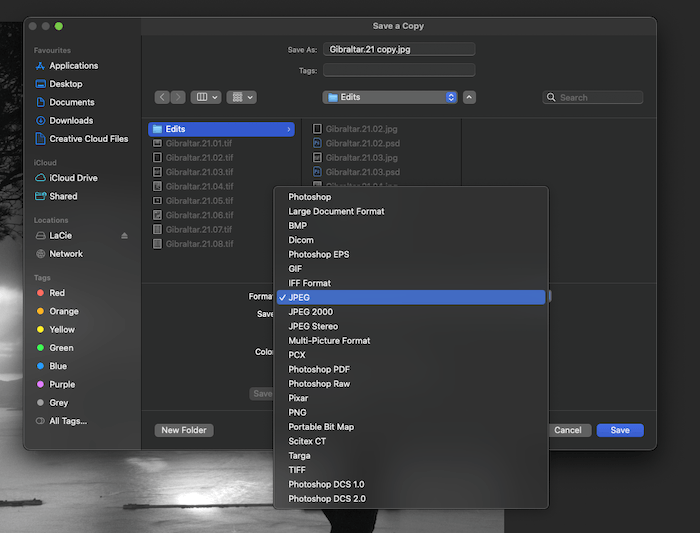Select the Blue tag color

pyautogui.click(x=58, y=366)
